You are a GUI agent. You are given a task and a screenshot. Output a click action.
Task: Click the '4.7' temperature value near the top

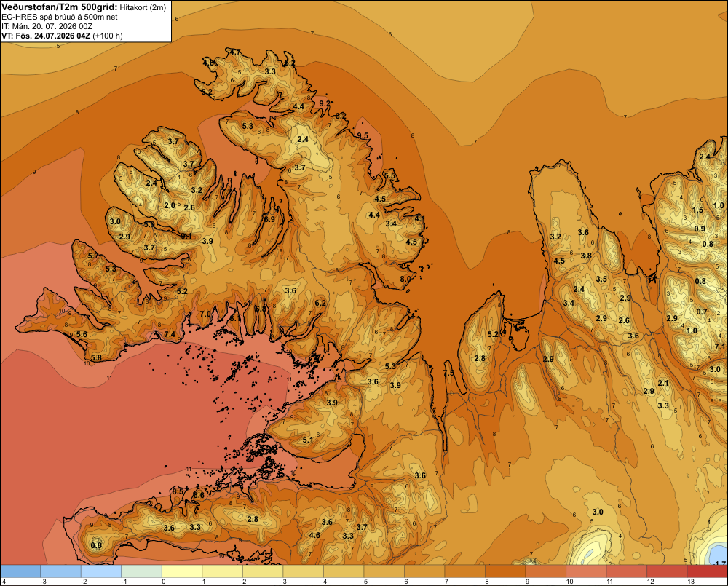tap(235, 52)
